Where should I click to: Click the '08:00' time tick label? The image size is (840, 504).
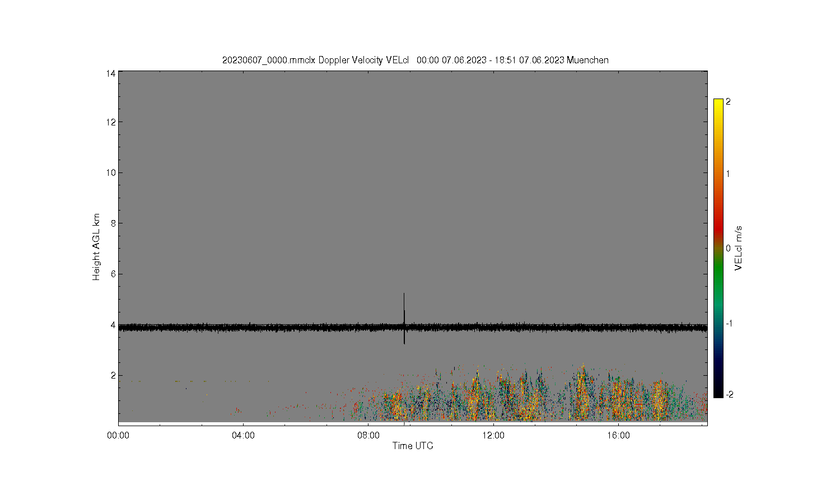pos(368,435)
